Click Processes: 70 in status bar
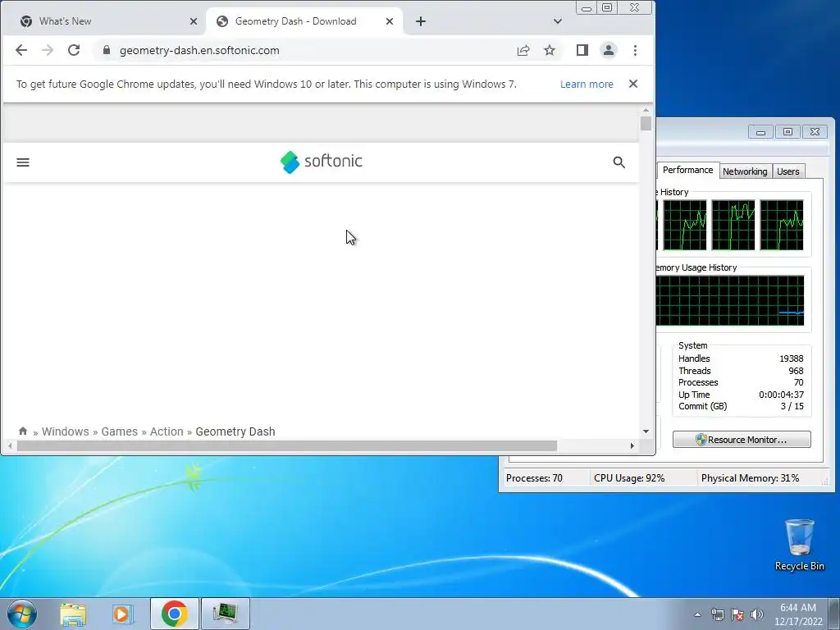Image resolution: width=840 pixels, height=630 pixels. pos(534,478)
